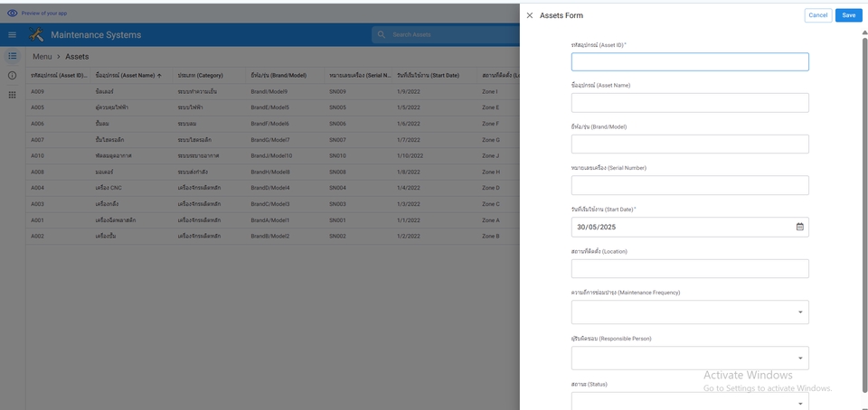Click date cell 1/10/2022
The height and width of the screenshot is (410, 868).
point(410,156)
